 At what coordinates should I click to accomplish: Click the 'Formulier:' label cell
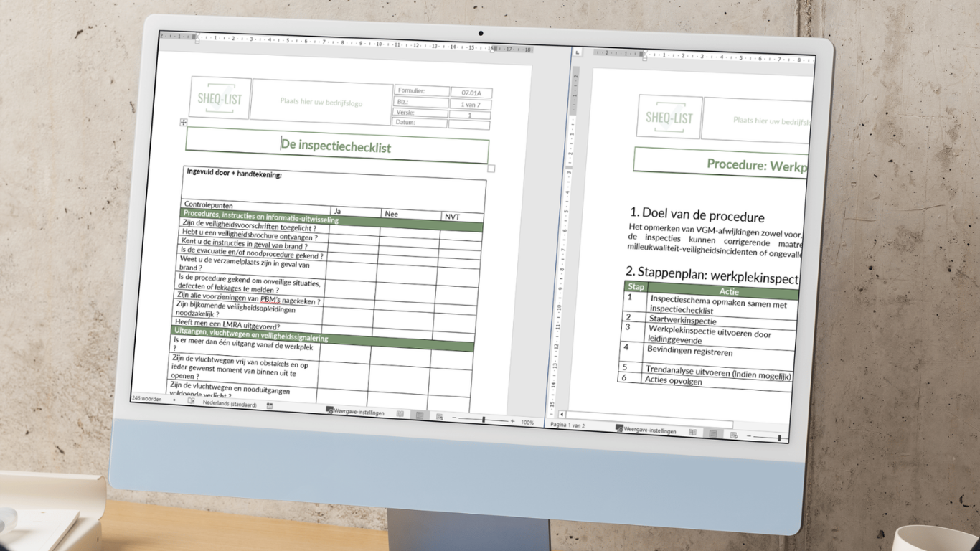(421, 91)
